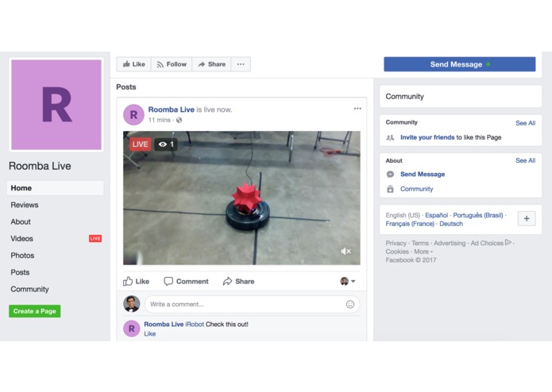Image resolution: width=552 pixels, height=392 pixels.
Task: Switch language to Português (Brasil)
Action: coord(478,215)
